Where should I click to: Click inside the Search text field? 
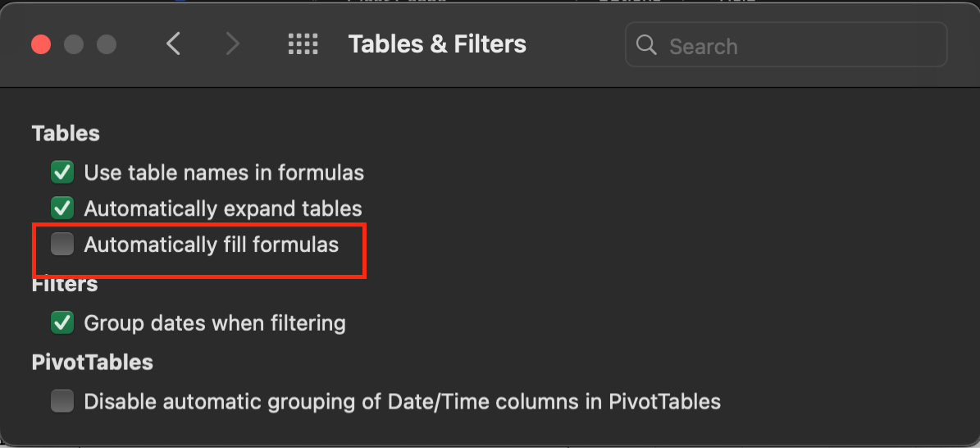coord(786,45)
